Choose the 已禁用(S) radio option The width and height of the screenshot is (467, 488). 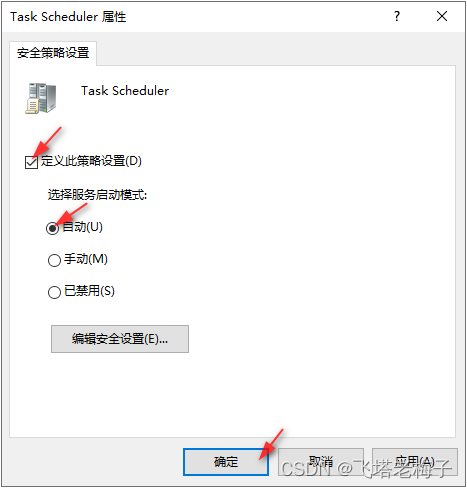tap(54, 292)
